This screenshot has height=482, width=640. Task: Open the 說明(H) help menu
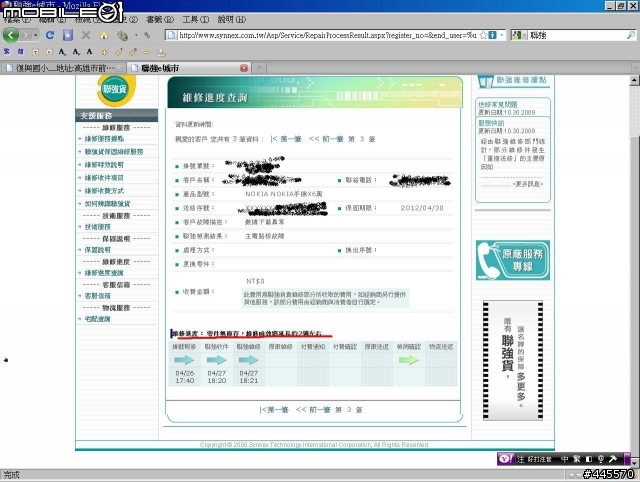point(231,19)
